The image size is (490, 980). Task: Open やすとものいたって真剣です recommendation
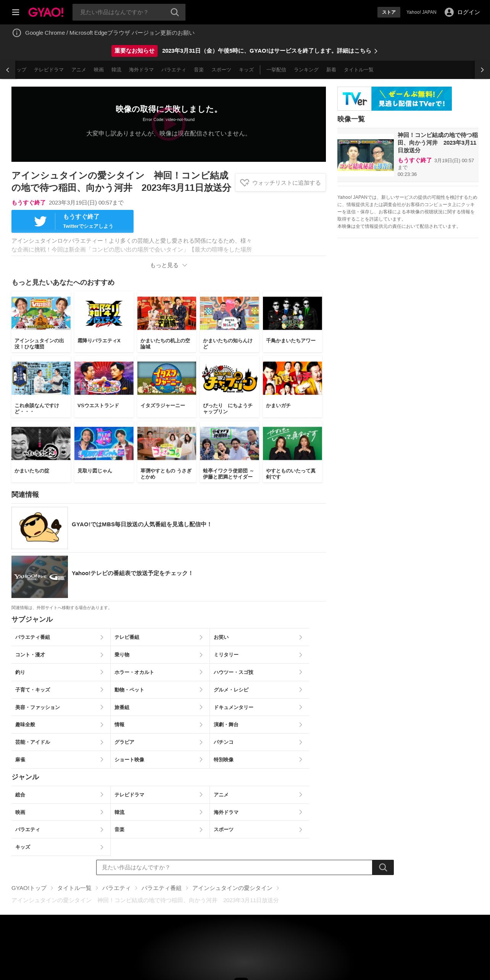click(x=292, y=452)
